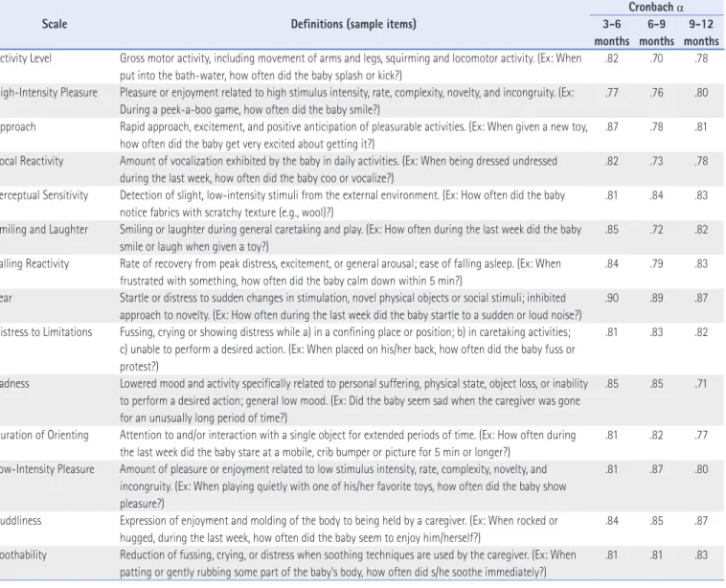This screenshot has height=588, width=726.
Task: Select Sadness's 9-12 months value .71
Action: (701, 384)
